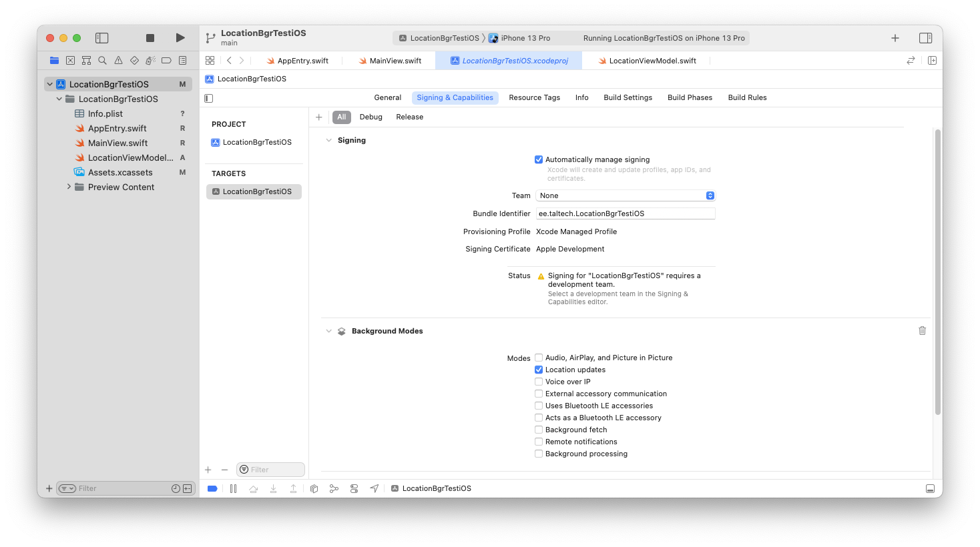The image size is (980, 547).
Task: Switch to MainView.swift editor tab
Action: (390, 61)
